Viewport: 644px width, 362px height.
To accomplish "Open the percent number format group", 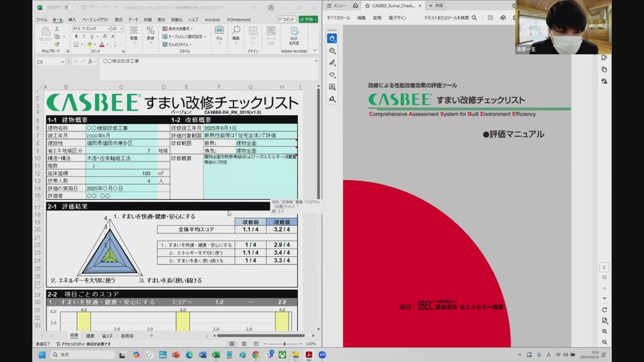I will (x=150, y=34).
